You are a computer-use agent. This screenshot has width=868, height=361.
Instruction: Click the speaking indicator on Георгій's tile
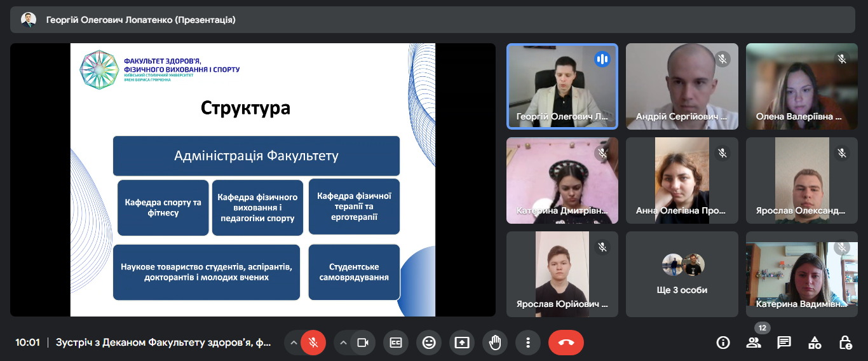(x=602, y=59)
